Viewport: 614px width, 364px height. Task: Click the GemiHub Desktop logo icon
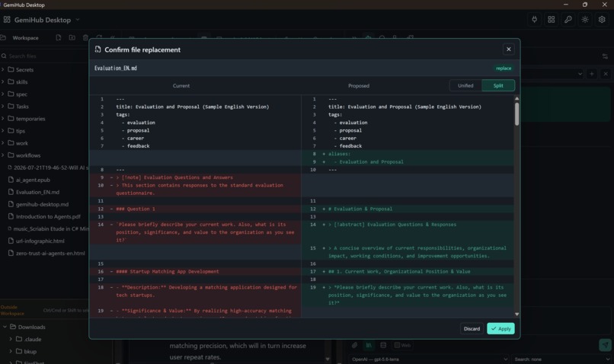pyautogui.click(x=7, y=20)
